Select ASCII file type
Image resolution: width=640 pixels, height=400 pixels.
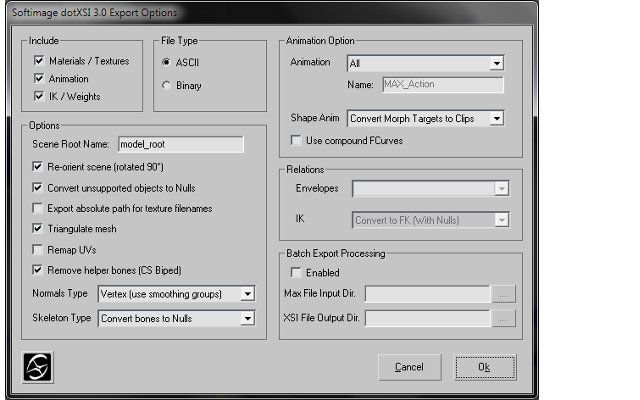coord(166,62)
